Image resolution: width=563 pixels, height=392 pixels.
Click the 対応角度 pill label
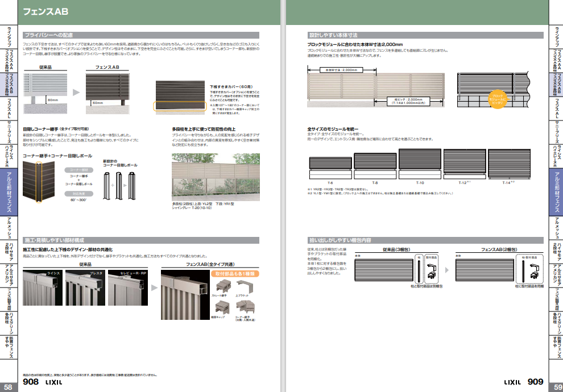click(79, 194)
